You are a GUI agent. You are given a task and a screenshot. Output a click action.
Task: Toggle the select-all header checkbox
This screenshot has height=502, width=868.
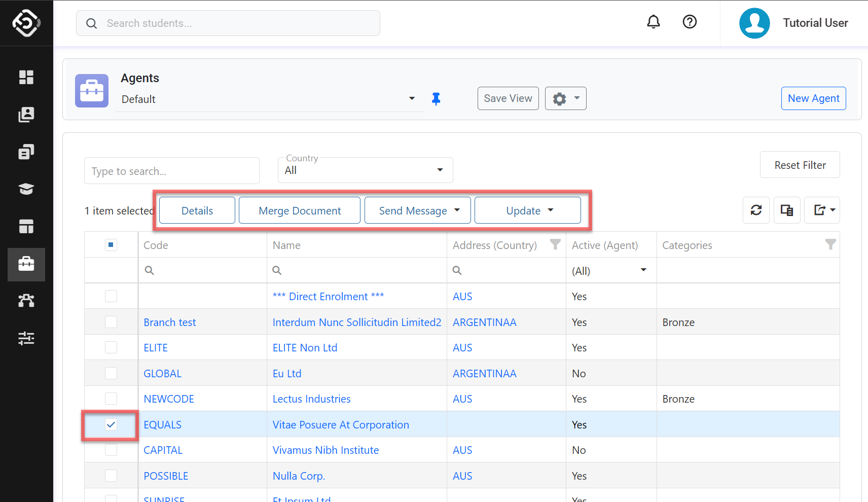tap(111, 245)
